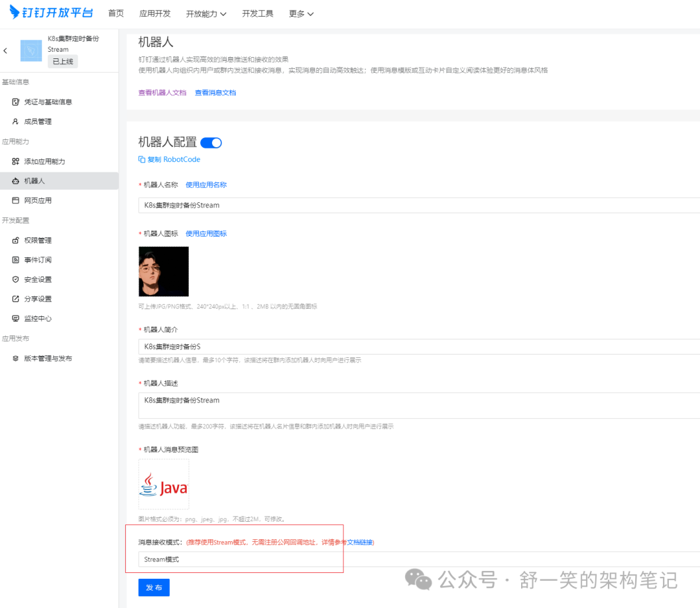
Task: Open the 首页 nav item
Action: point(116,14)
